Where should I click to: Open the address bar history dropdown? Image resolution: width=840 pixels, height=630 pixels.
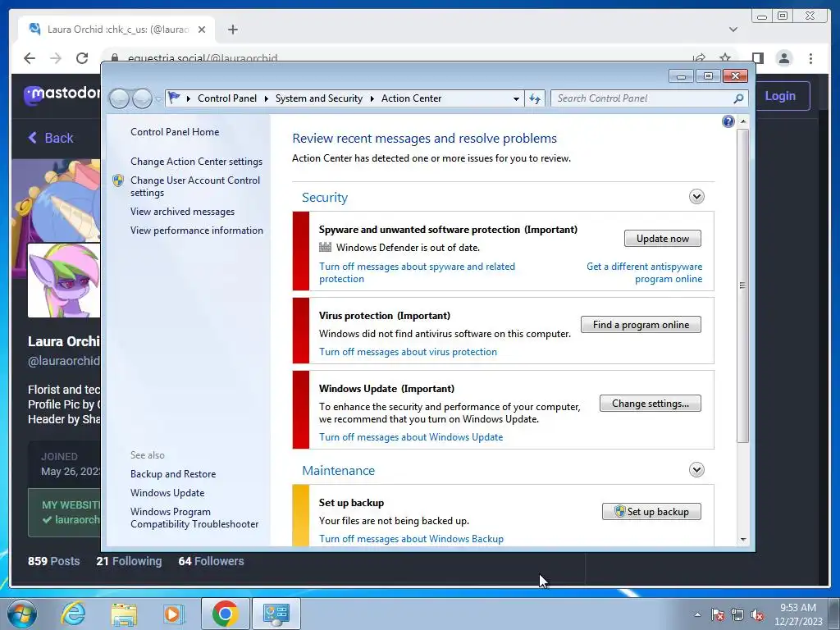click(x=516, y=98)
